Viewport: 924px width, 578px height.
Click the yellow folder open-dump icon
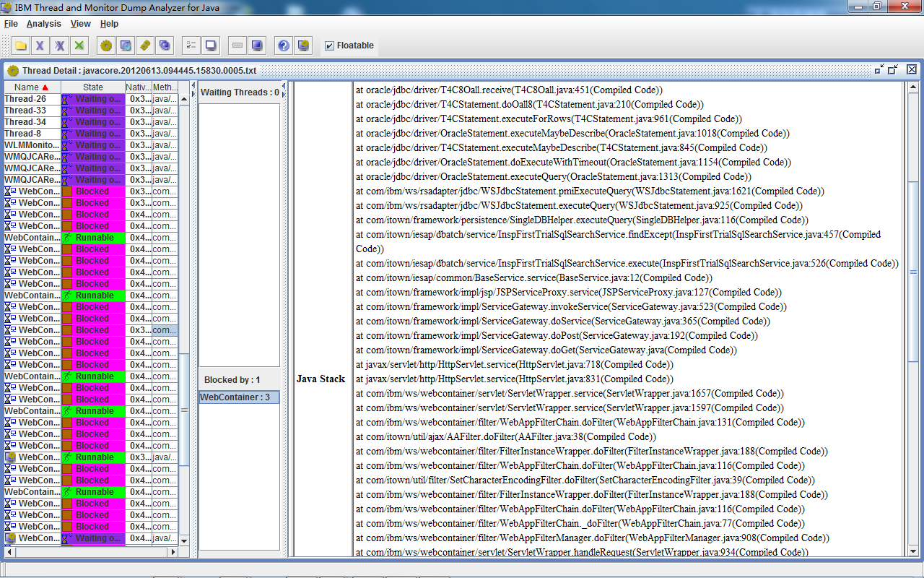click(x=21, y=46)
